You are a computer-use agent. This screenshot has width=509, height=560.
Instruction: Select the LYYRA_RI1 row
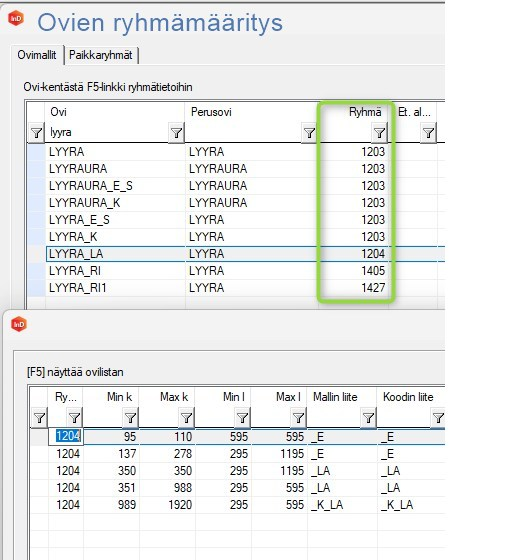click(x=236, y=288)
